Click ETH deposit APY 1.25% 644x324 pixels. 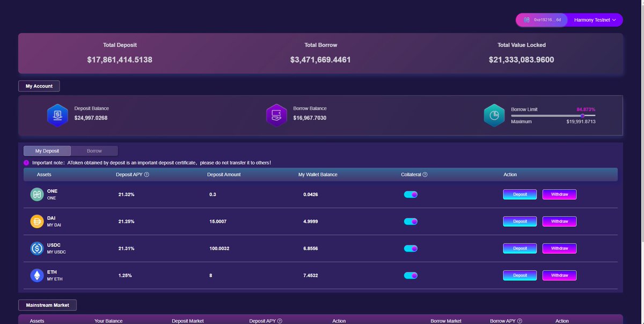click(x=125, y=275)
